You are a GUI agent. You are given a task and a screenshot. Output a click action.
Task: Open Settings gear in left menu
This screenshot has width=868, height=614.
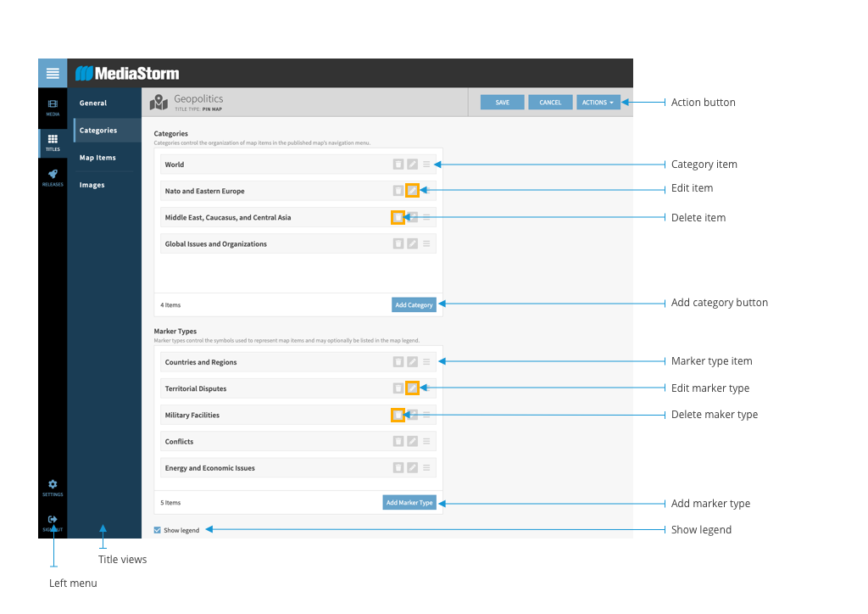click(53, 487)
